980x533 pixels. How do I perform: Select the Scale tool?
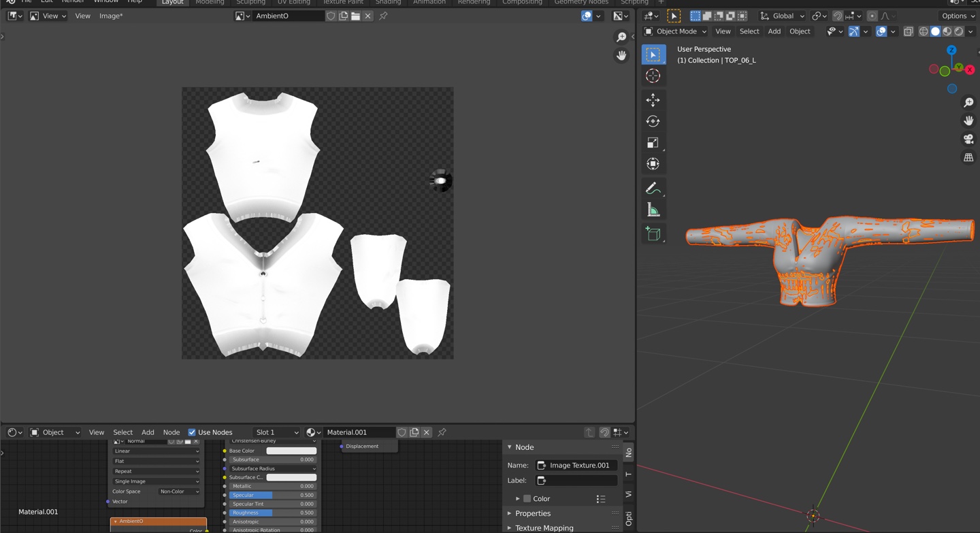tap(653, 142)
